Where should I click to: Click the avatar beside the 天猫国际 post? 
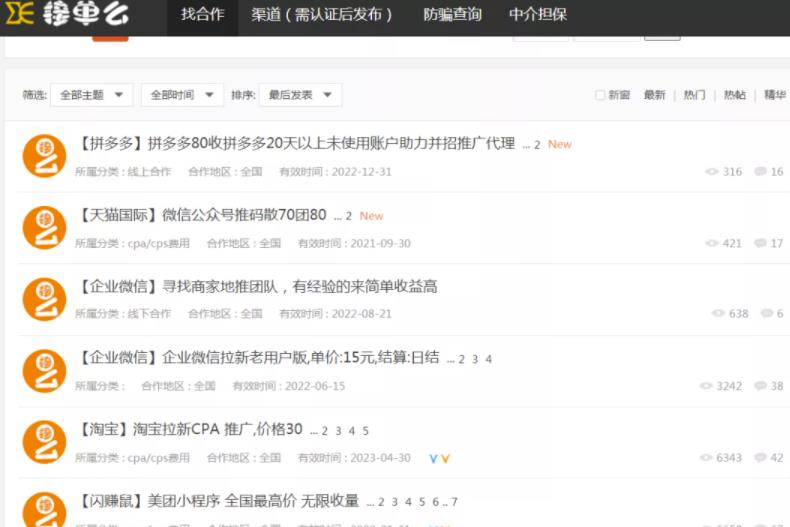(x=44, y=228)
